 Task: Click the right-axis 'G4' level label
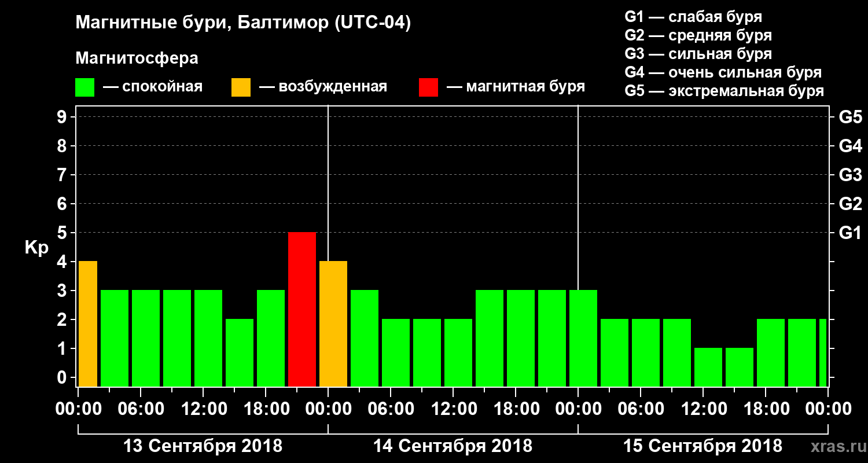[850, 146]
